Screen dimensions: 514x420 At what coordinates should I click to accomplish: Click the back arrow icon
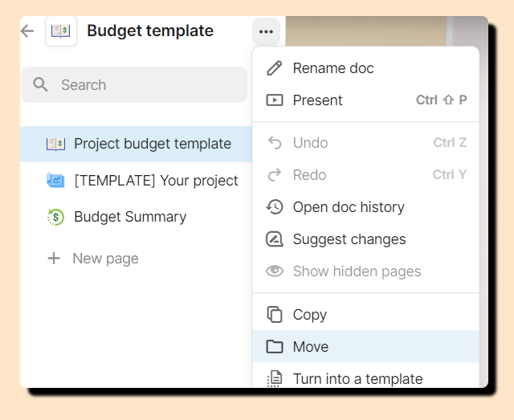pos(27,31)
